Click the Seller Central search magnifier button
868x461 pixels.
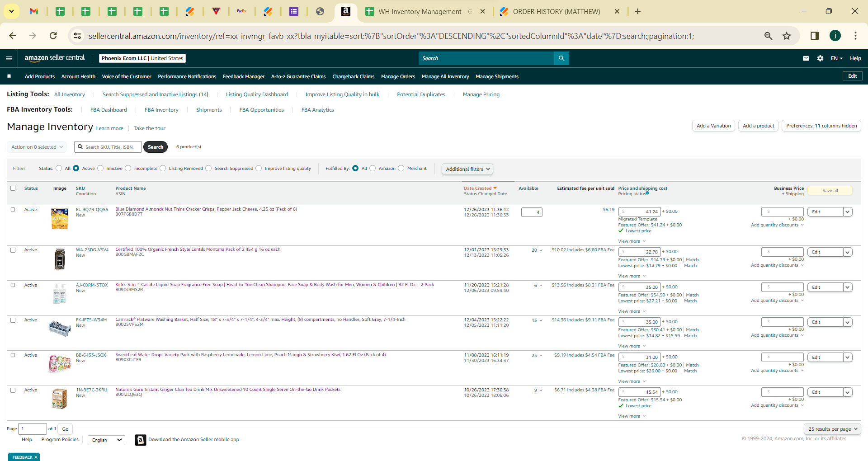pyautogui.click(x=561, y=58)
